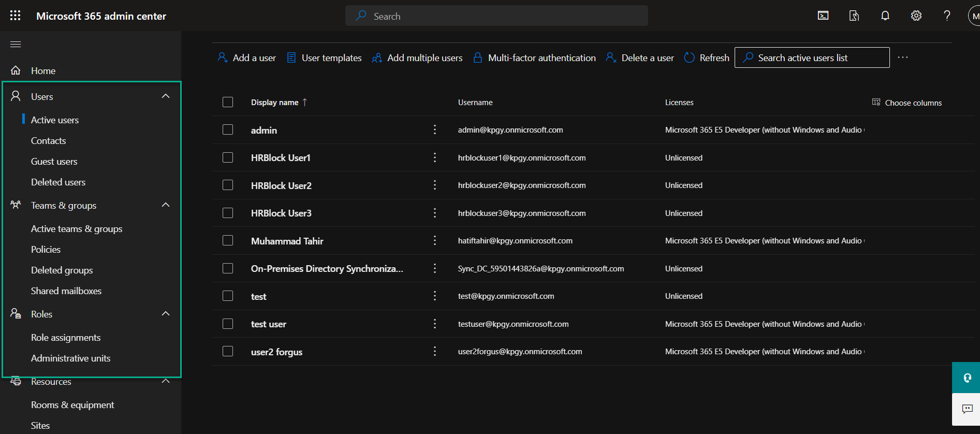Go to Contacts in sidebar
Screen dimensions: 980x434
point(48,140)
